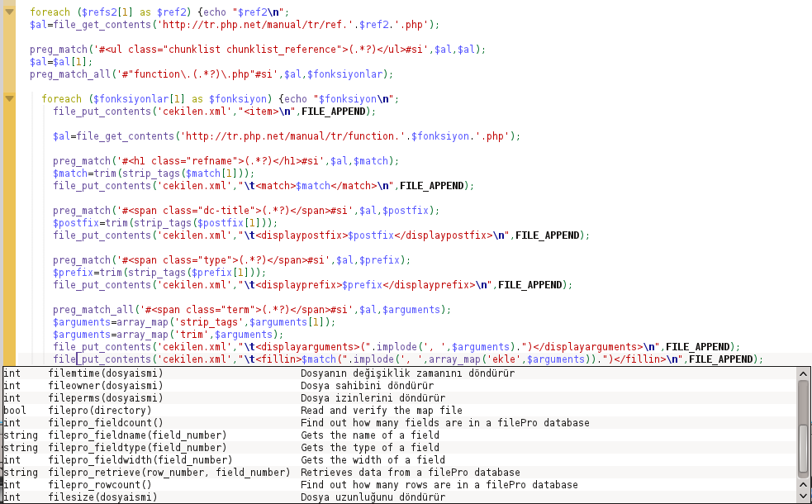Click the autocomplete list scroll up arrow
The height and width of the screenshot is (504, 812).
tap(803, 373)
